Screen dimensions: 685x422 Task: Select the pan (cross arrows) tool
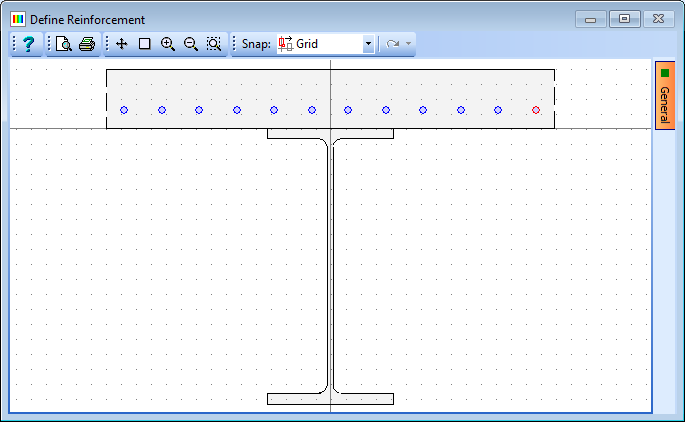pyautogui.click(x=121, y=44)
